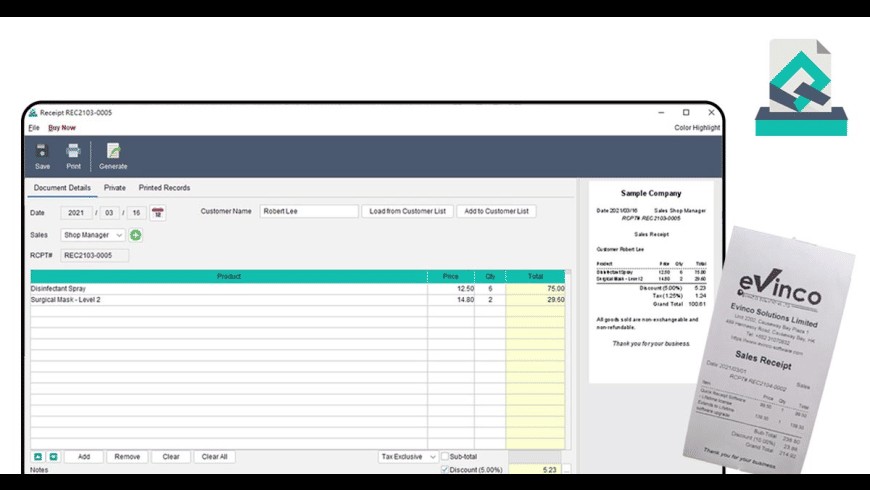This screenshot has height=490, width=870.
Task: Click the ellipsis button beside discount amount
Action: coord(566,469)
